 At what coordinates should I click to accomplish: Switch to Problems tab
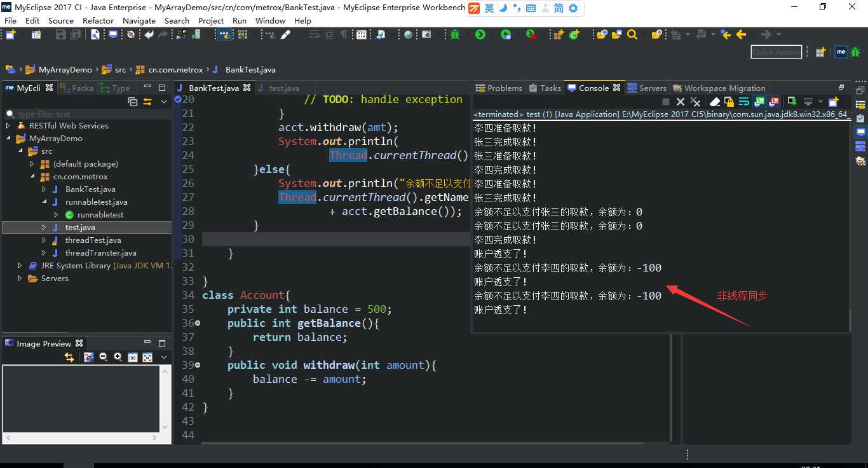tap(499, 88)
